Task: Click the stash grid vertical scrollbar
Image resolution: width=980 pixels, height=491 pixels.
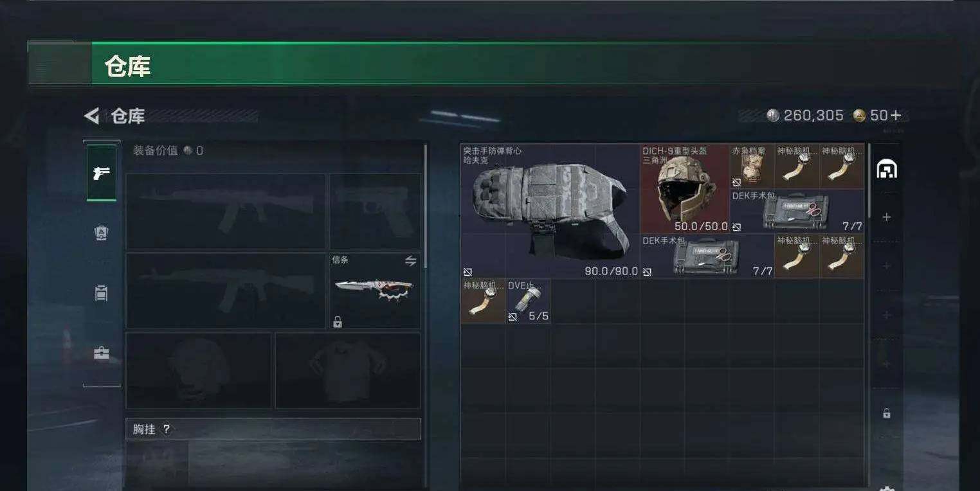Action: pos(869,180)
